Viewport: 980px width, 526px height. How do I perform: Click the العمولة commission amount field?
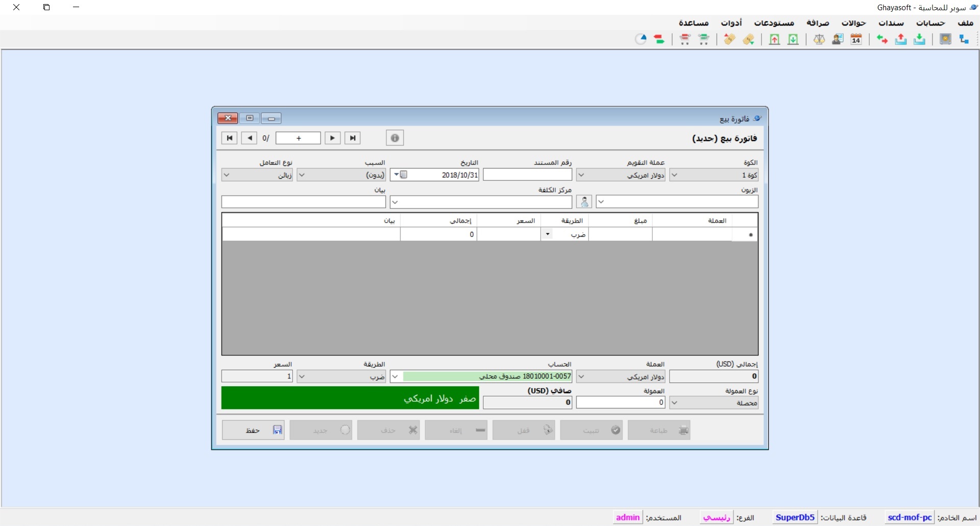621,403
